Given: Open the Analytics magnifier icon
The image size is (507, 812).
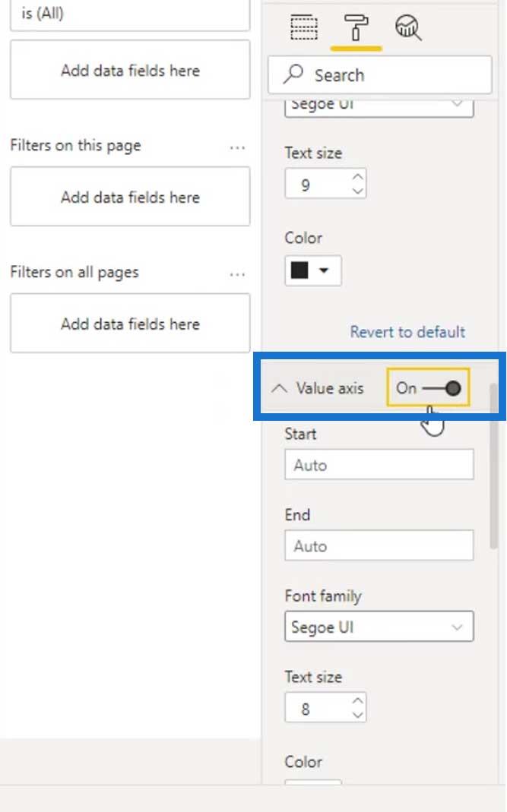Looking at the screenshot, I should tap(408, 27).
